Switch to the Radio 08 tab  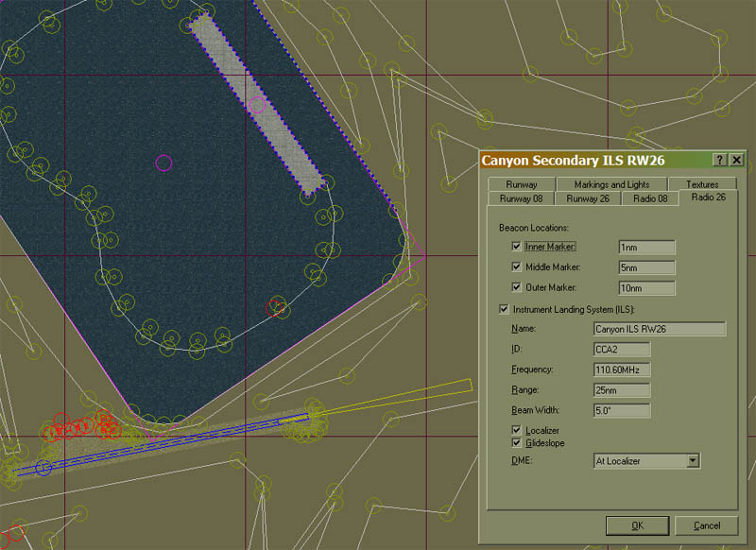click(x=649, y=198)
